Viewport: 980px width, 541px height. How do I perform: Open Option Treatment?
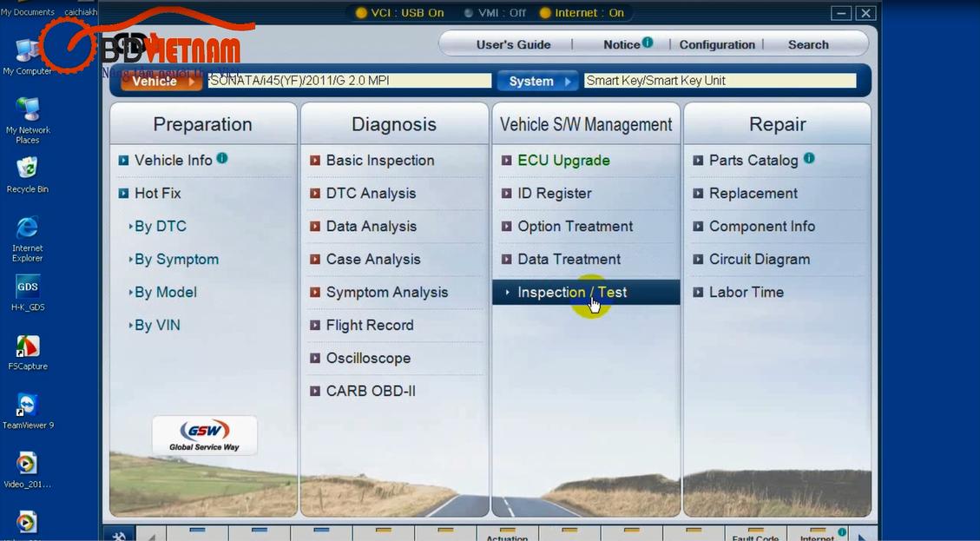pos(575,227)
